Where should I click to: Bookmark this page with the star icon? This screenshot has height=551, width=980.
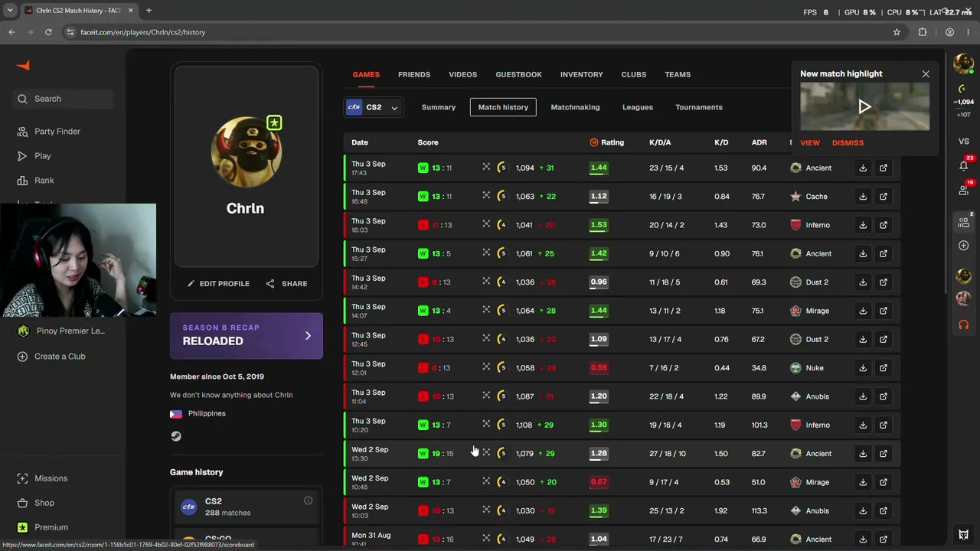click(897, 32)
